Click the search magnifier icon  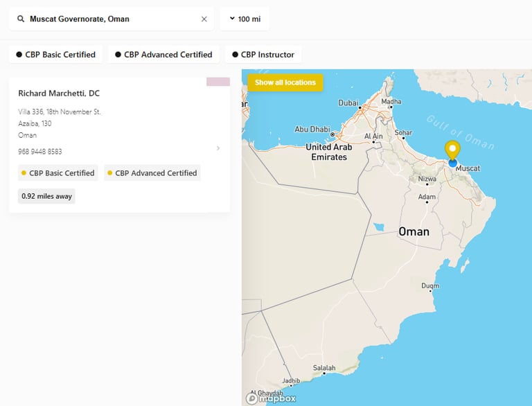(21, 19)
